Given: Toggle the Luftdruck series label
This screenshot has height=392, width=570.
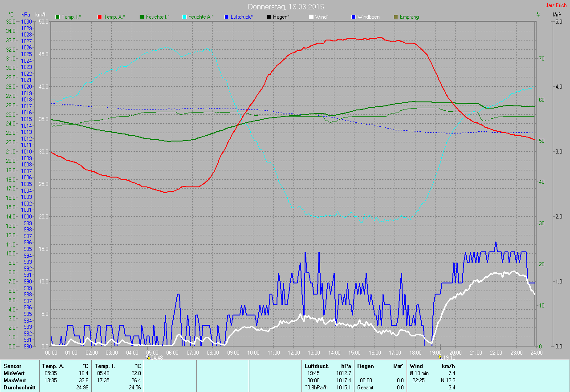Looking at the screenshot, I should (x=241, y=17).
